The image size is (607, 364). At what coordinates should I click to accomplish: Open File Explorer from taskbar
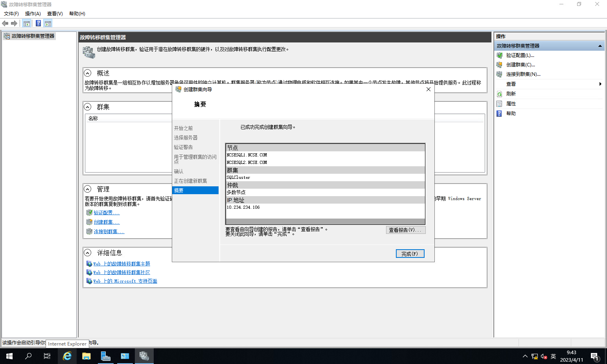point(86,356)
